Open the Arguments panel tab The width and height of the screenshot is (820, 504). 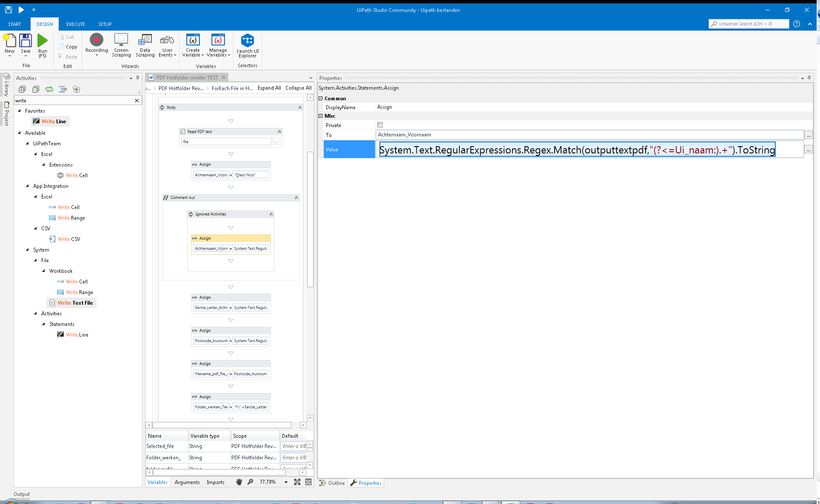click(187, 482)
